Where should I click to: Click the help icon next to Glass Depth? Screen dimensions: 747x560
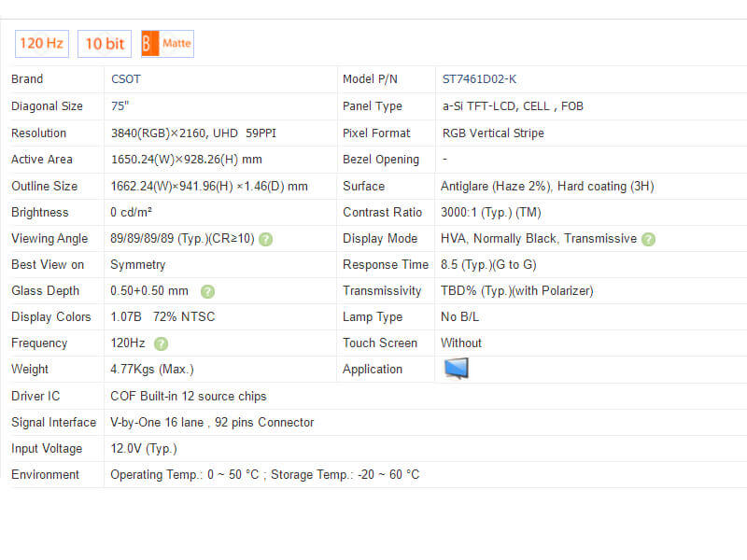[207, 291]
